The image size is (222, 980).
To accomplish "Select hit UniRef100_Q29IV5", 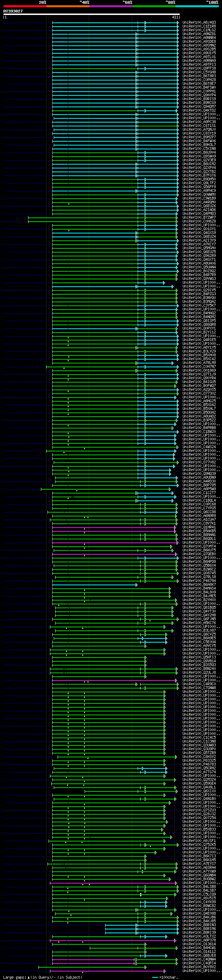I will click(x=199, y=290).
